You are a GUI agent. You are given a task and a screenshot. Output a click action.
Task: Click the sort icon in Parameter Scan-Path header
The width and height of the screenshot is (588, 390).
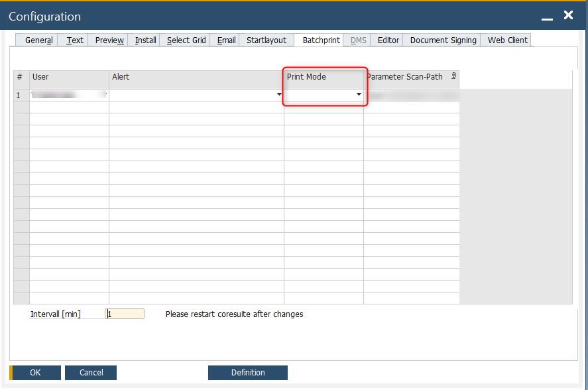453,76
